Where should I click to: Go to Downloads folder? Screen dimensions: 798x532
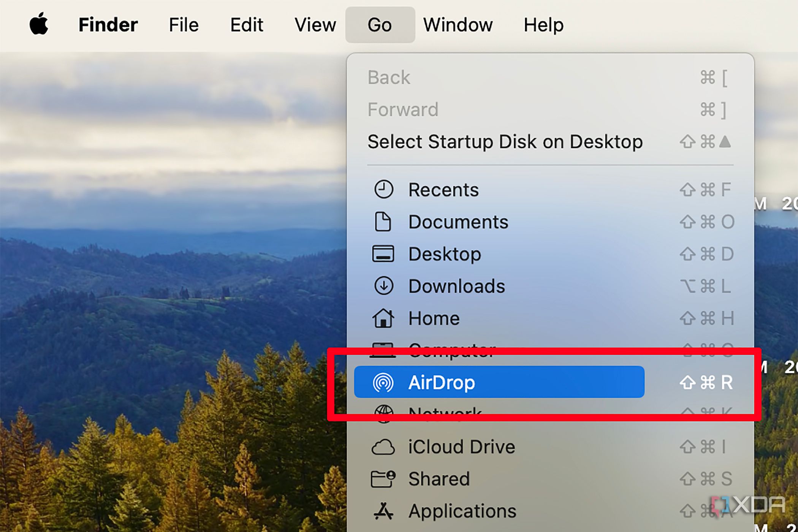(x=550, y=286)
